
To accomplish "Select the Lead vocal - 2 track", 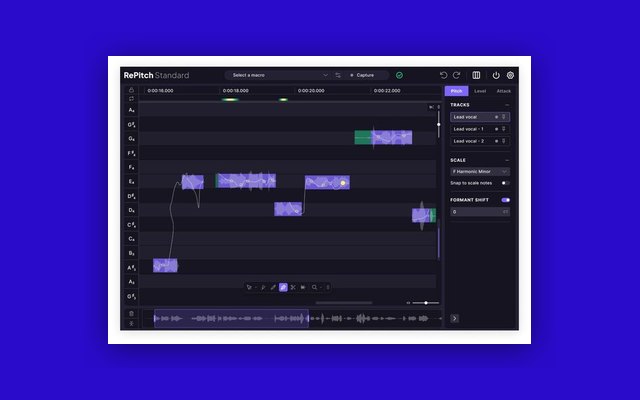I will pos(480,141).
